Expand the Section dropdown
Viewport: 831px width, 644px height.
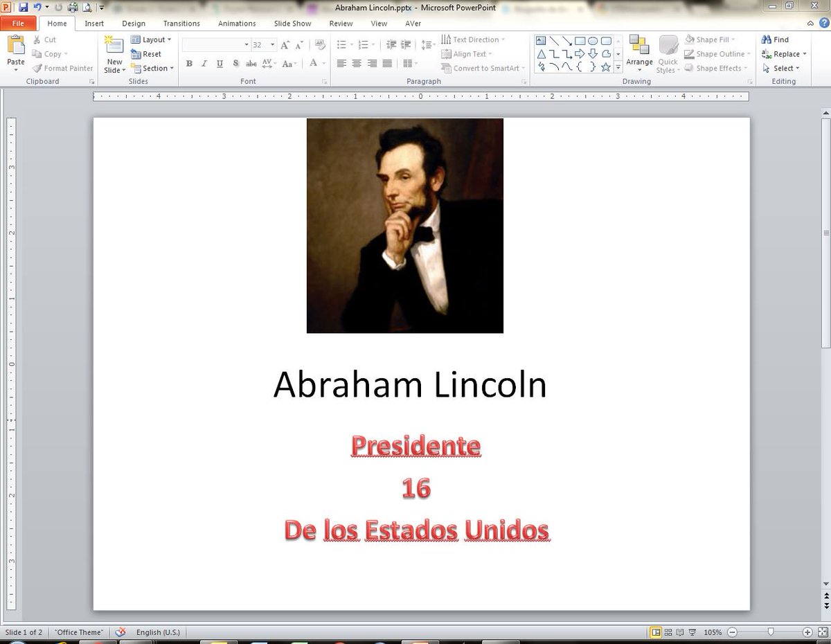pos(151,69)
